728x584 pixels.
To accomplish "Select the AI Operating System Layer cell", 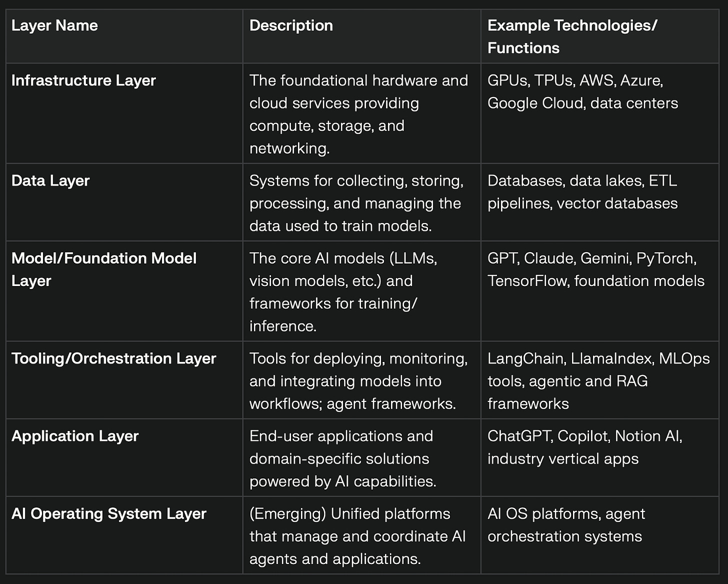I will (124, 535).
